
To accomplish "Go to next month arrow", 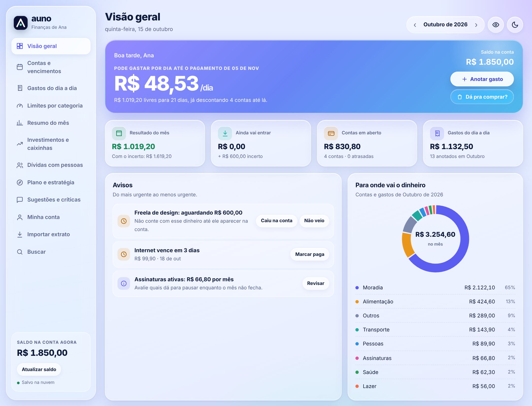I will (x=476, y=25).
